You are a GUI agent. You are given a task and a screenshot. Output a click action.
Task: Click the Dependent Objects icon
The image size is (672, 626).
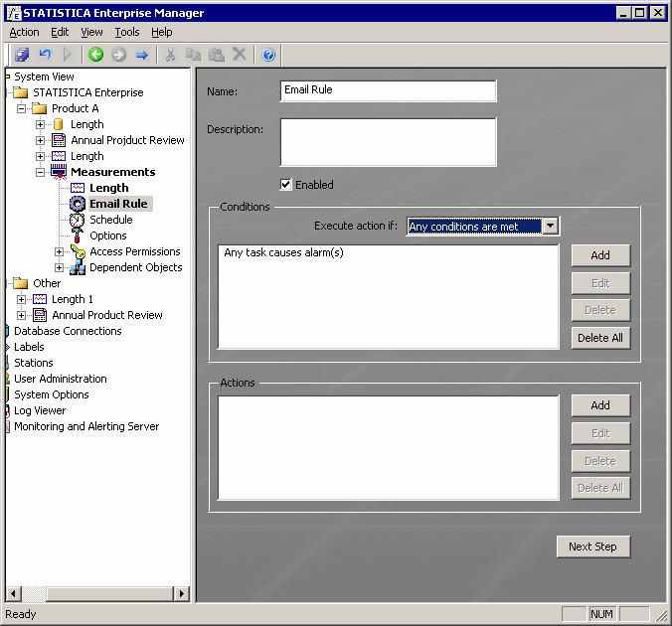tap(78, 267)
